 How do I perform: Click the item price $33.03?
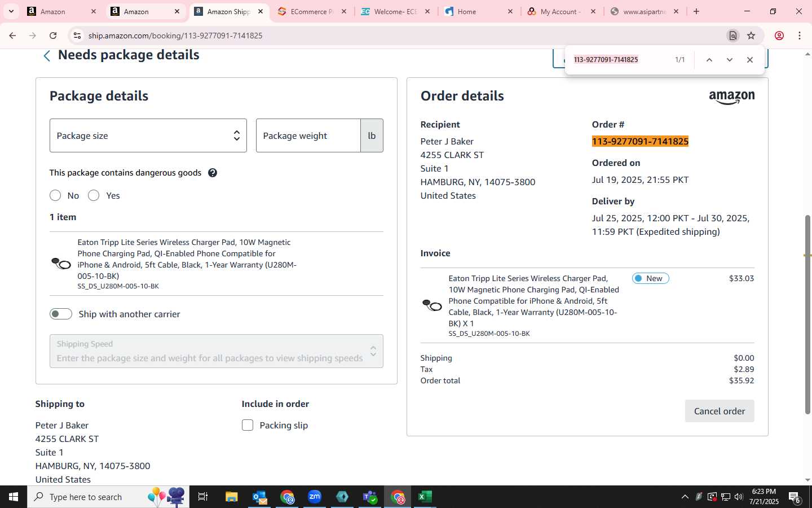click(742, 278)
